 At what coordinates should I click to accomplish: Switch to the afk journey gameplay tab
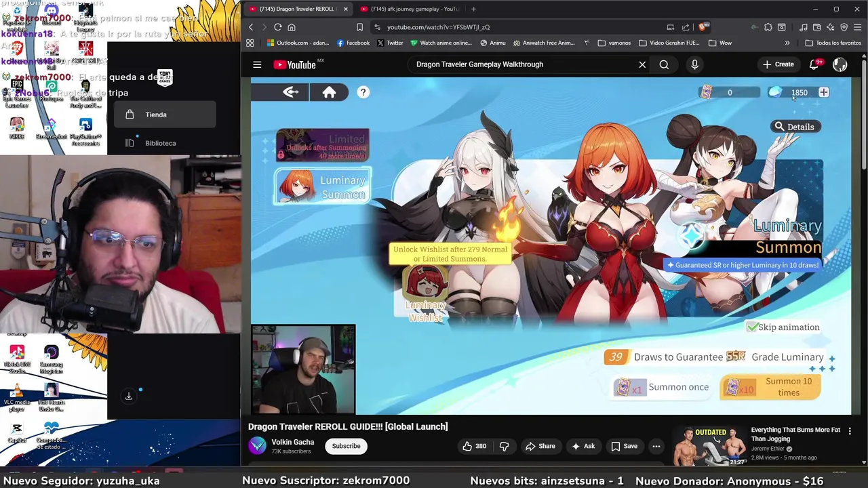click(x=410, y=9)
